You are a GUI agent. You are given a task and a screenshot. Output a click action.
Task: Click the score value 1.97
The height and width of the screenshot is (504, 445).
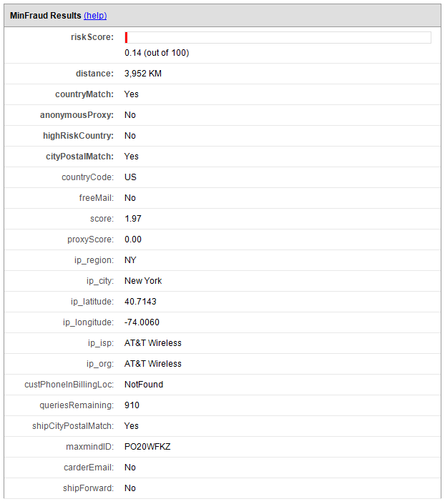133,219
